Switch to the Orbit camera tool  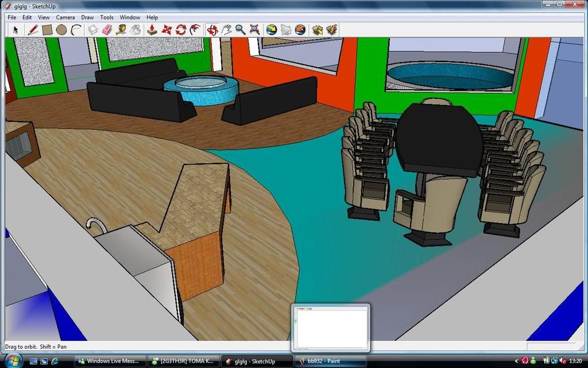click(x=212, y=29)
